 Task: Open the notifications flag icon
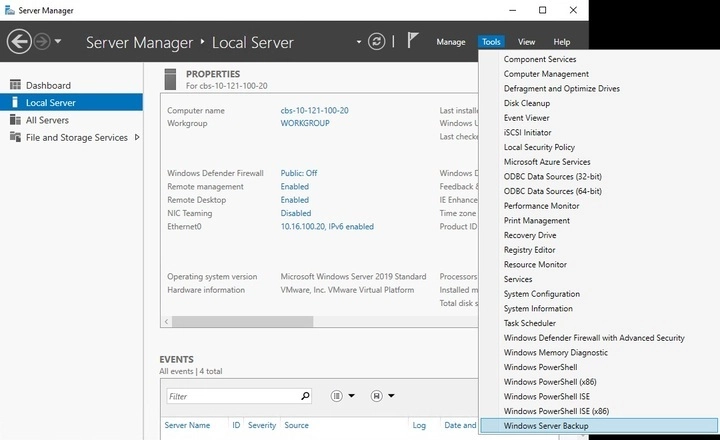click(x=412, y=40)
